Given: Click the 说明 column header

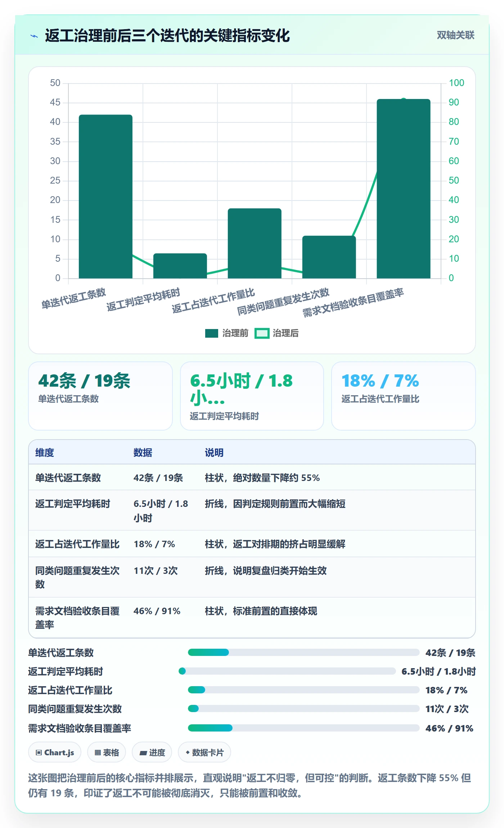Looking at the screenshot, I should [x=214, y=453].
